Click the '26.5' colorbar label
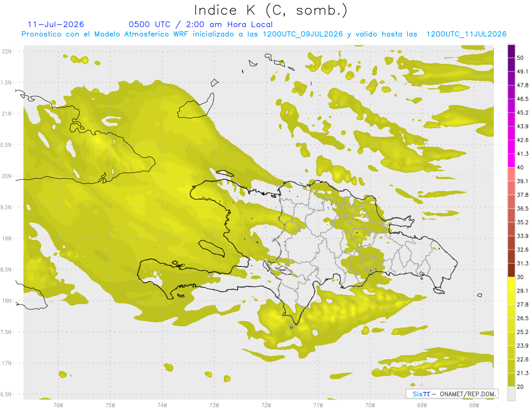The width and height of the screenshot is (532, 411). coord(522,318)
